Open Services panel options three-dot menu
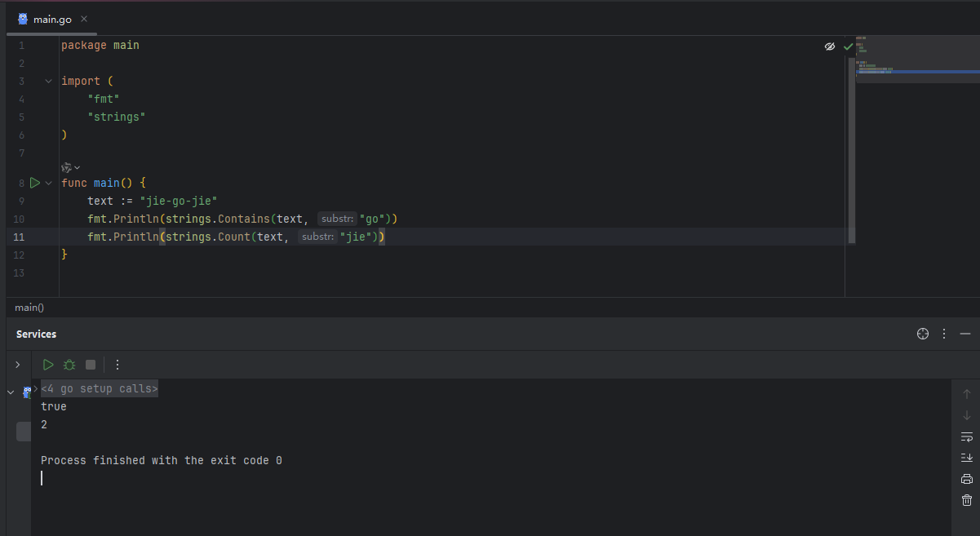The image size is (980, 536). 944,334
